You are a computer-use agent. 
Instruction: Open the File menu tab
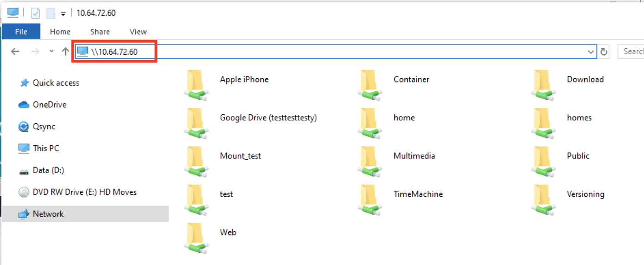(21, 31)
